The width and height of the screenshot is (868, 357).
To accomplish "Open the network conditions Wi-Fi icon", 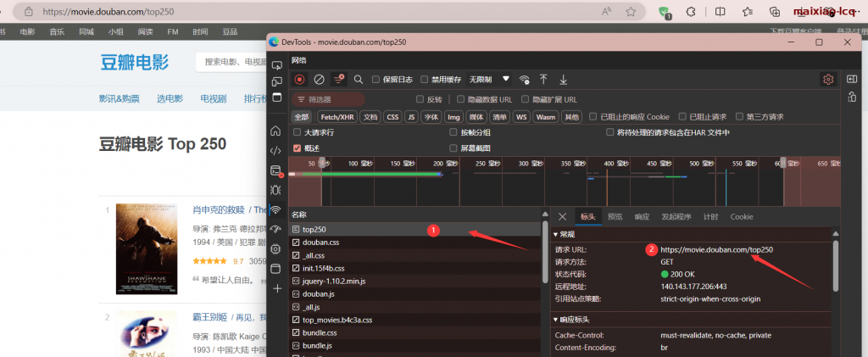I will pos(525,79).
